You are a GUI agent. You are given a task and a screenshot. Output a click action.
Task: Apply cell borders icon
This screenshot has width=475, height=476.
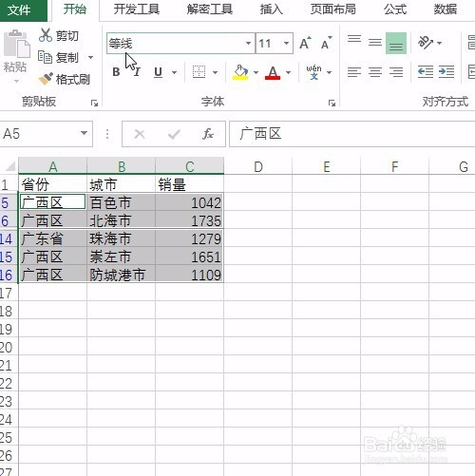(x=199, y=72)
